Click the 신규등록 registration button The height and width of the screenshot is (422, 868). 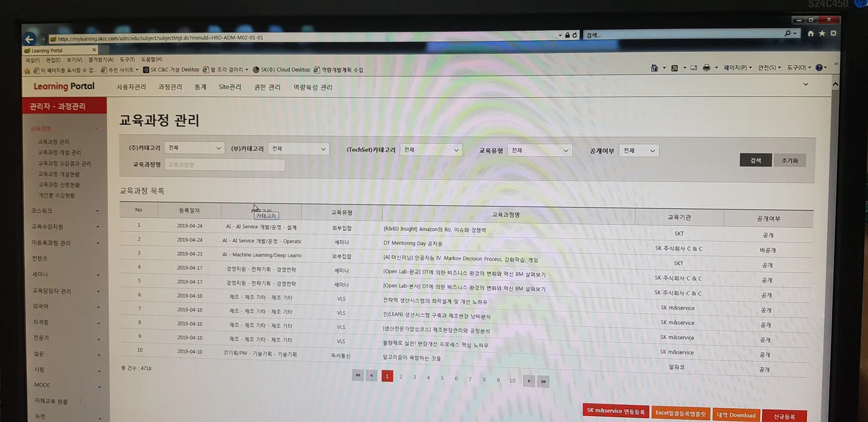(784, 417)
